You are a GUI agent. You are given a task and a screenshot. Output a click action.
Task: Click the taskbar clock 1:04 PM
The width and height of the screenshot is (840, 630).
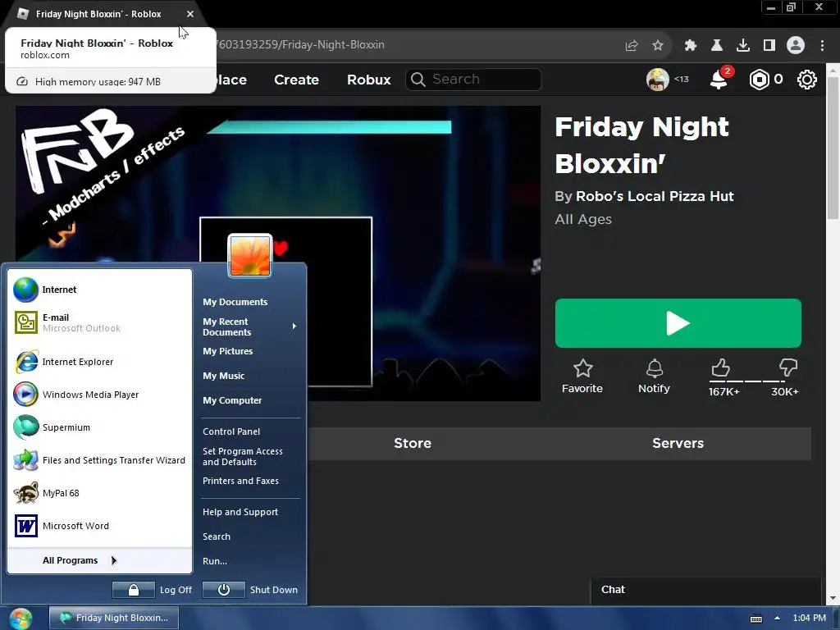(809, 619)
